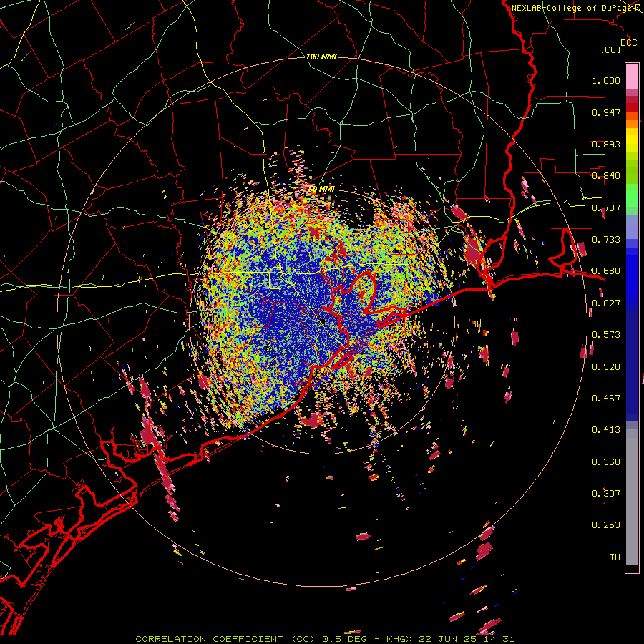Image resolution: width=644 pixels, height=644 pixels.
Task: Click the 0.307 scale value
Action: tap(606, 494)
